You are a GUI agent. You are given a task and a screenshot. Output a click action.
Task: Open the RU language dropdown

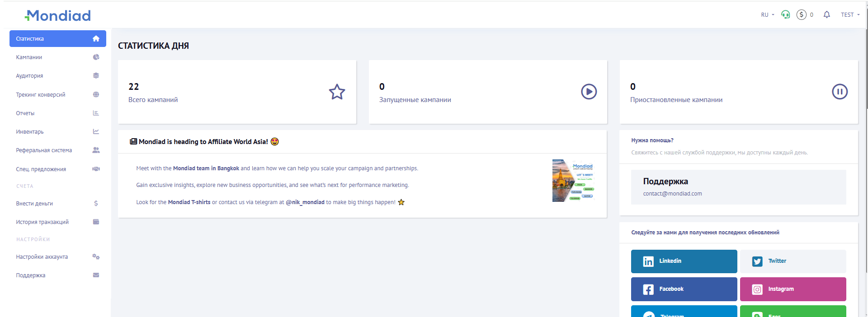768,15
